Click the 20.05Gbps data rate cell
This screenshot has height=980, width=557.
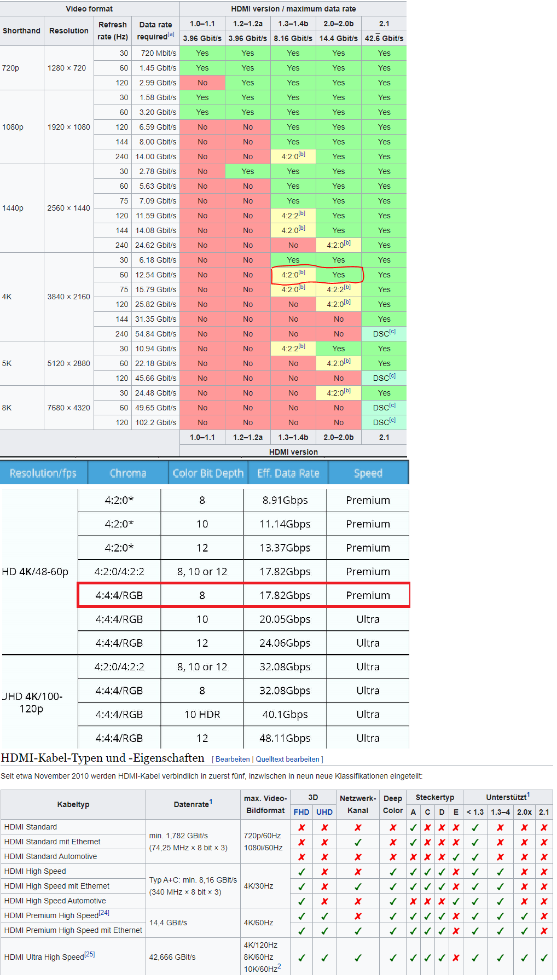(x=285, y=619)
